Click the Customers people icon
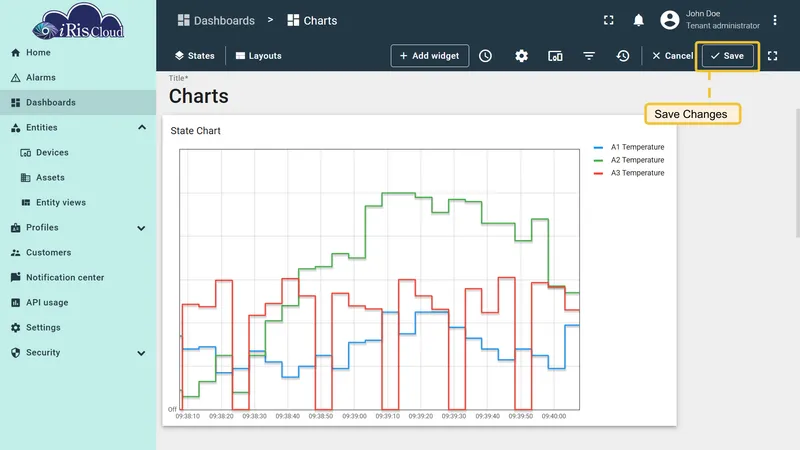800x450 pixels. coord(15,253)
